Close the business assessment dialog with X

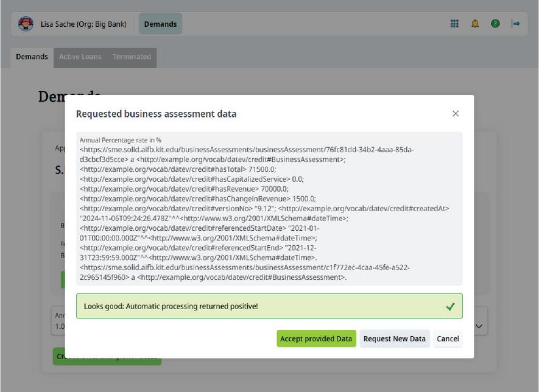pyautogui.click(x=456, y=114)
